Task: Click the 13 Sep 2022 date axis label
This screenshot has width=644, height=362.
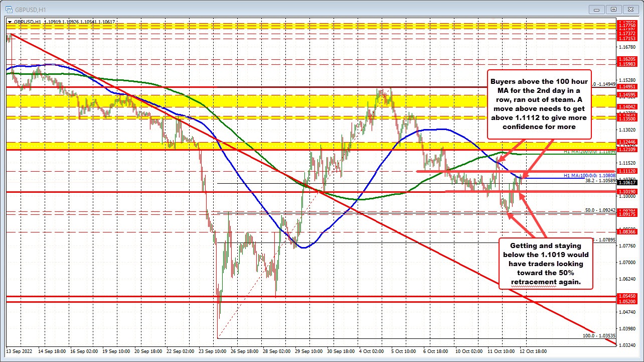Action: click(x=19, y=351)
